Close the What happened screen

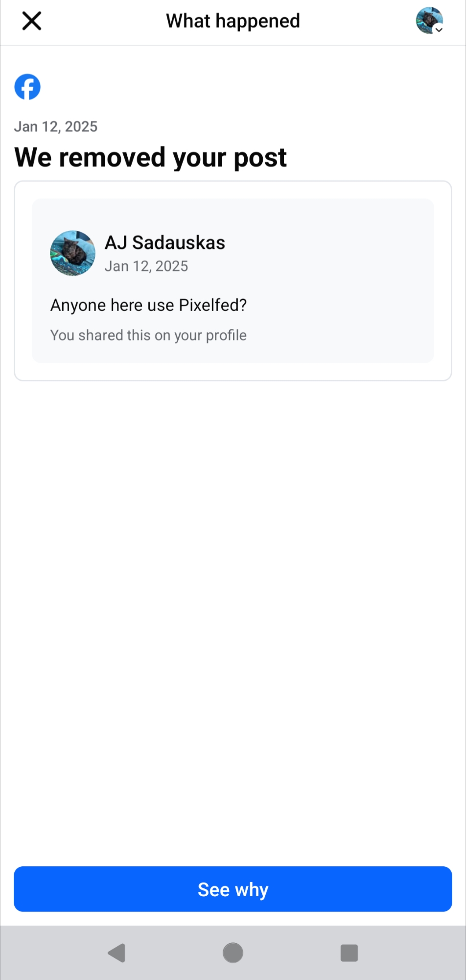tap(32, 21)
